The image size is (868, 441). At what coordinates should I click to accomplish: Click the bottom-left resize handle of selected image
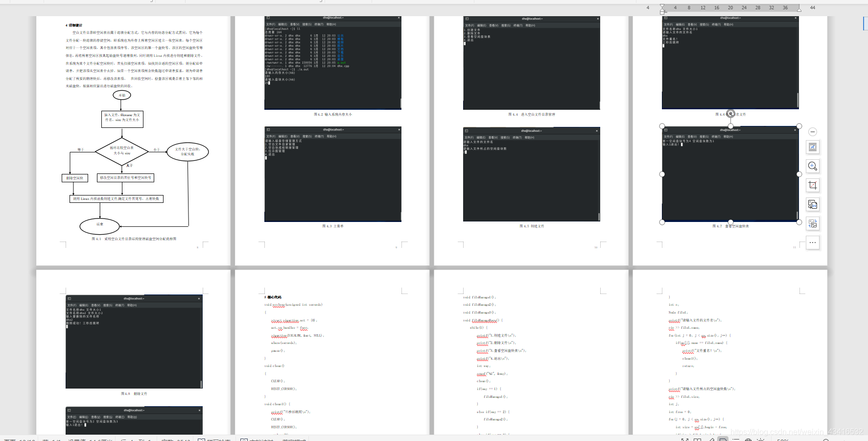pos(662,222)
